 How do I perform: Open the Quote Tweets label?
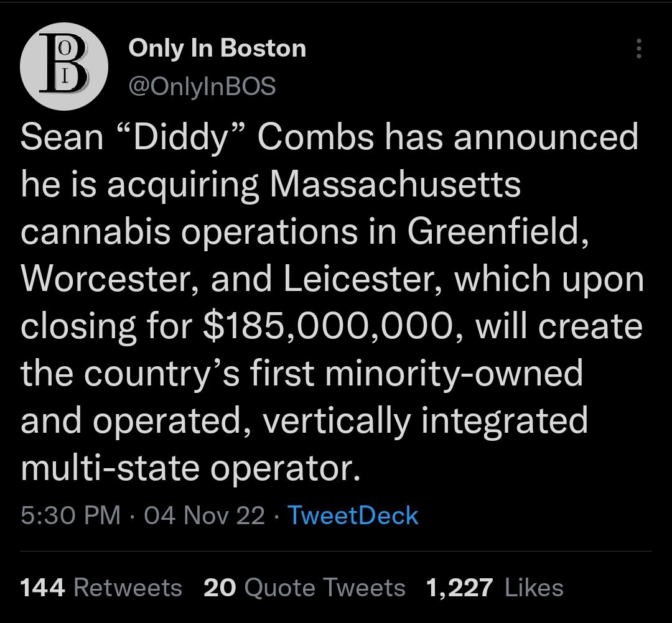click(325, 588)
